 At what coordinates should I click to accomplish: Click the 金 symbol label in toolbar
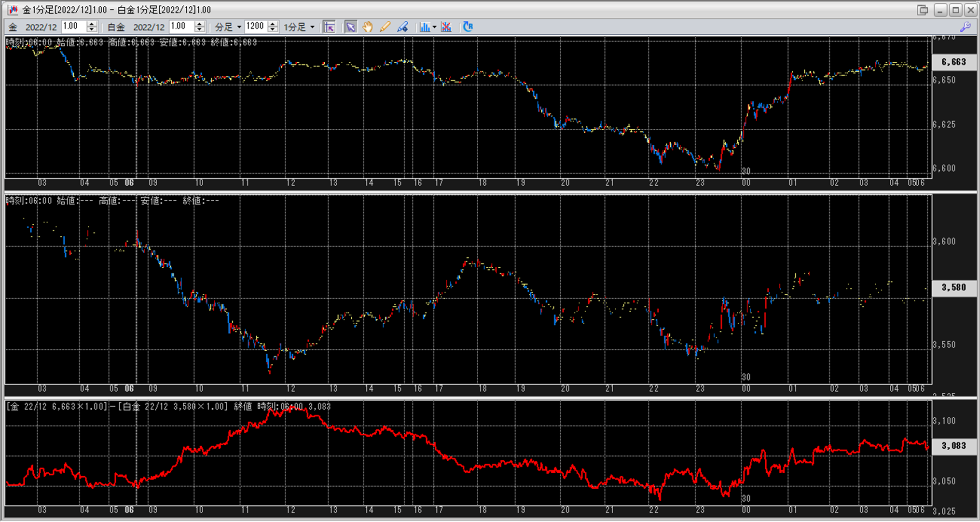pyautogui.click(x=13, y=27)
